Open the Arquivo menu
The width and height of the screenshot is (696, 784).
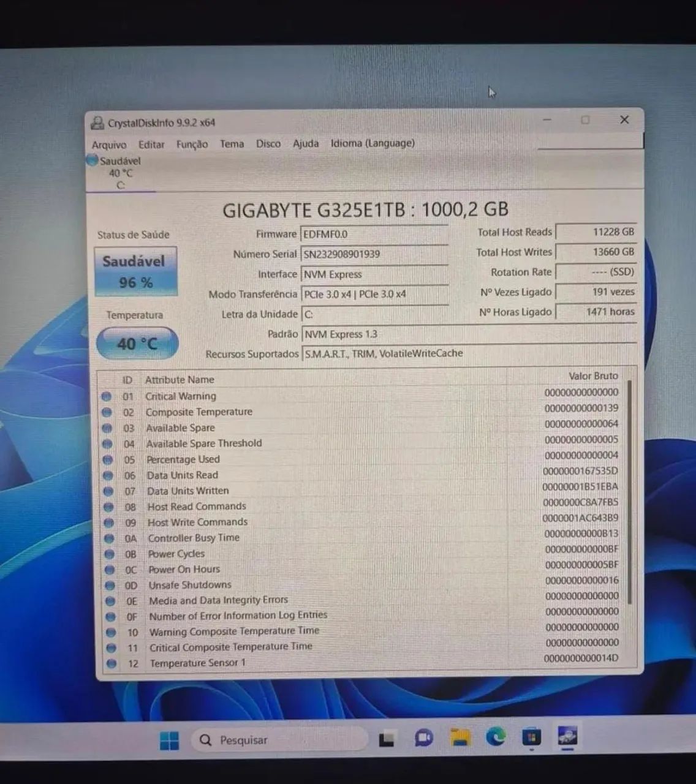[109, 145]
